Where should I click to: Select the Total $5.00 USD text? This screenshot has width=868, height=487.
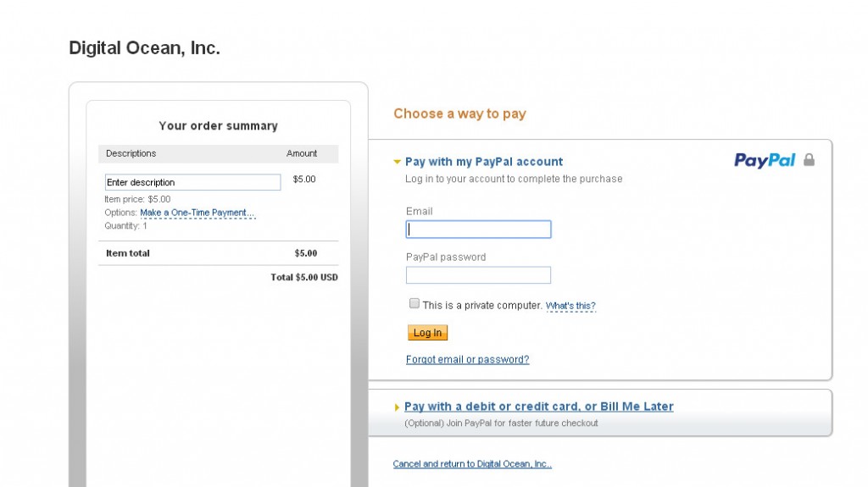pyautogui.click(x=304, y=277)
